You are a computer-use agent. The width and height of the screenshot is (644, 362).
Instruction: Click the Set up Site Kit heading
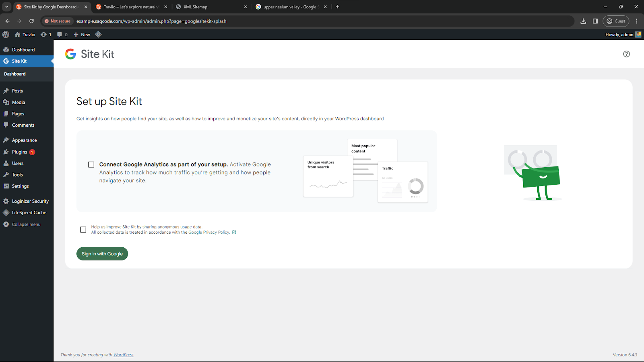[109, 101]
